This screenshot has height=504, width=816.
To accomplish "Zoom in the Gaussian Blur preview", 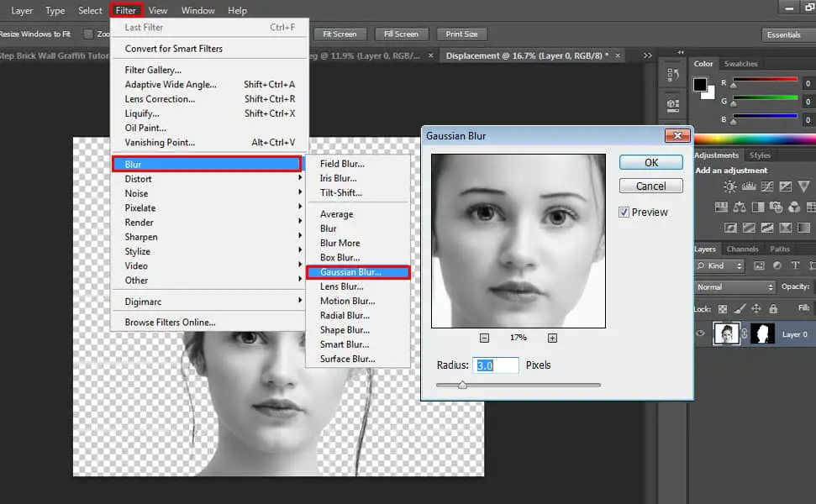I will click(552, 338).
